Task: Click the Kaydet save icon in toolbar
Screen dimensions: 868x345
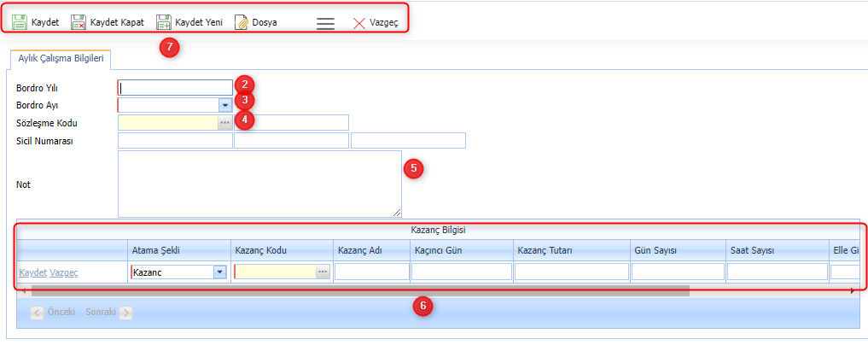Action: point(20,22)
